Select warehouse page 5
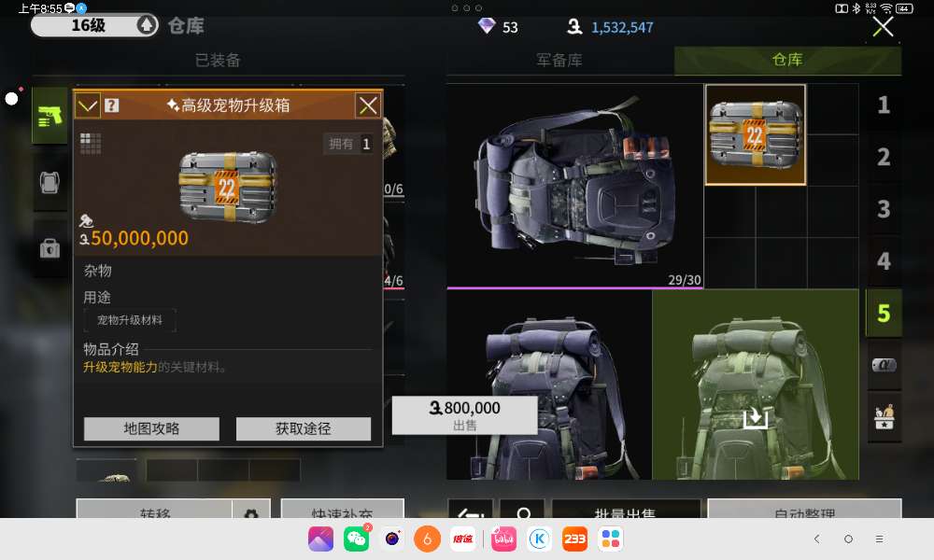The image size is (934, 560). (884, 313)
